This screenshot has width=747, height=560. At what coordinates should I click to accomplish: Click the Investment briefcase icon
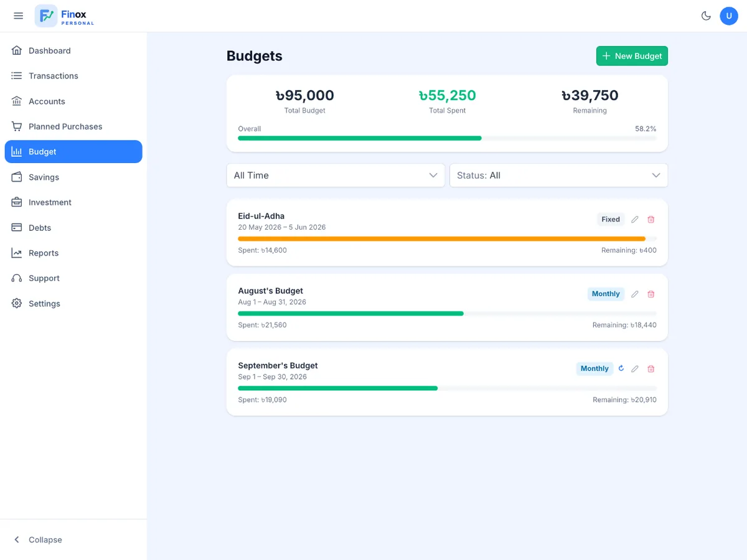click(x=17, y=202)
